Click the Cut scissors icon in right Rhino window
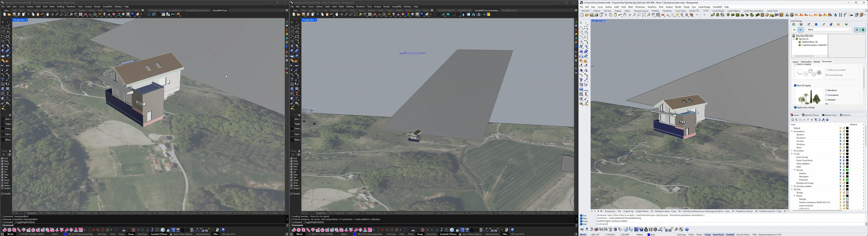 pyautogui.click(x=606, y=15)
